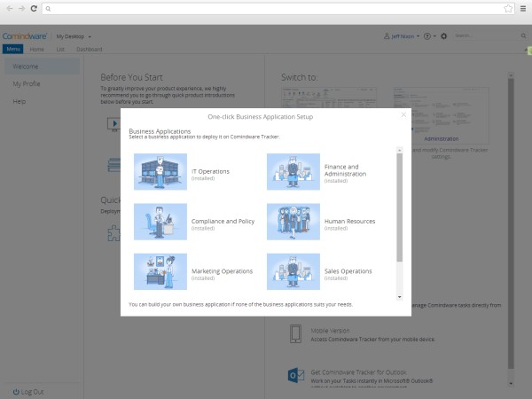Screen dimensions: 532x399
Task: Open the help question-mark dropdown
Action: tap(429, 36)
